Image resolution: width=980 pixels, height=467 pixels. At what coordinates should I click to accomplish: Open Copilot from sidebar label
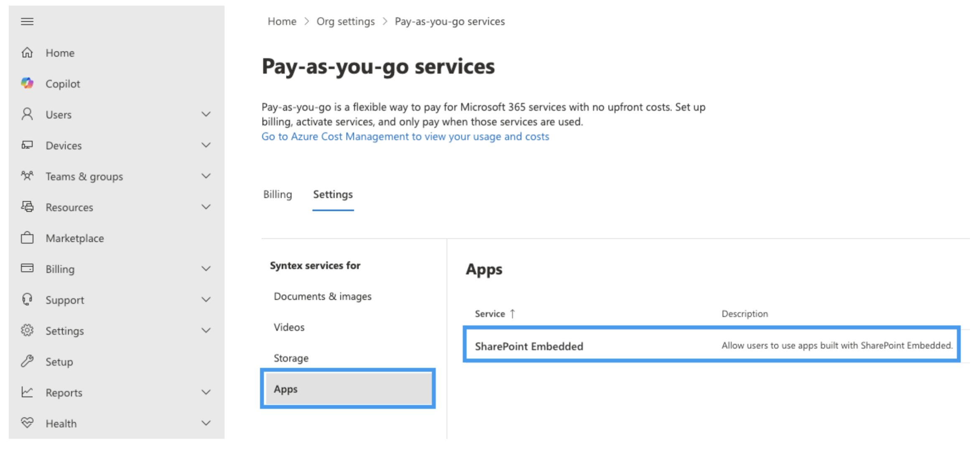click(63, 84)
